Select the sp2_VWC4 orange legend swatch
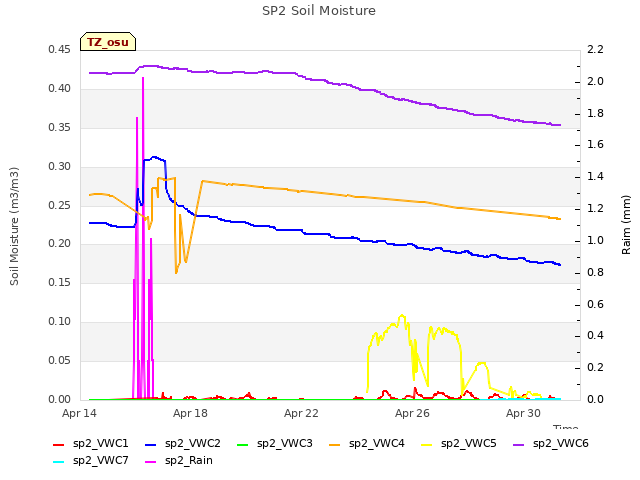The width and height of the screenshot is (640, 480). tap(335, 444)
